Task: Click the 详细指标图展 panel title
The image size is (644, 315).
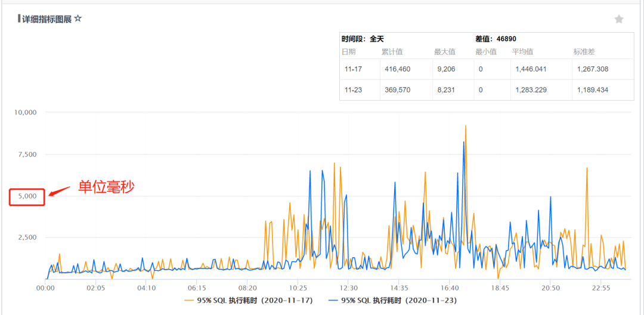Action: pos(47,19)
